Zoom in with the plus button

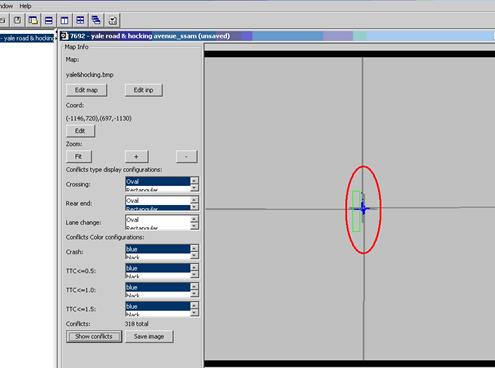(136, 156)
